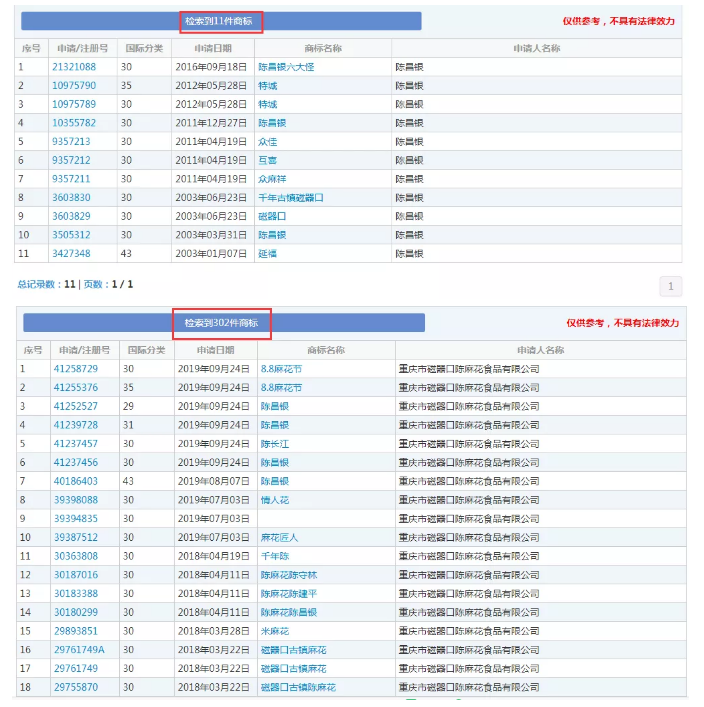Viewport: 704px width, 707px height.
Task: Open the 互富 trademark details
Action: 267,160
